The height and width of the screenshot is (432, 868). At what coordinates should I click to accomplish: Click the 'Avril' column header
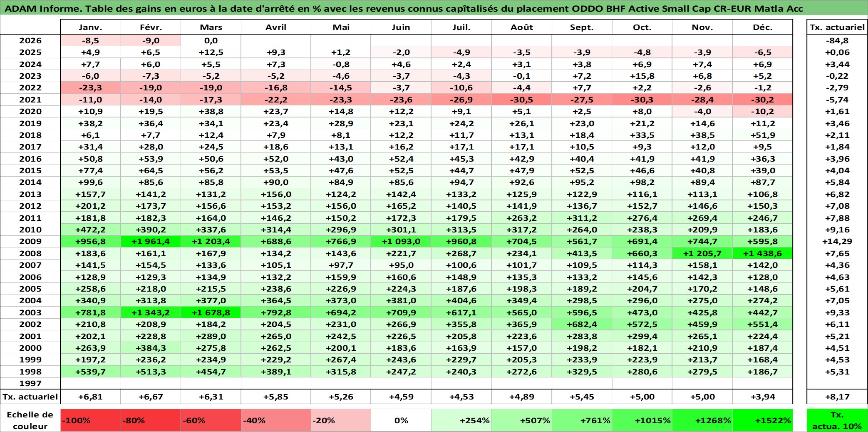276,27
